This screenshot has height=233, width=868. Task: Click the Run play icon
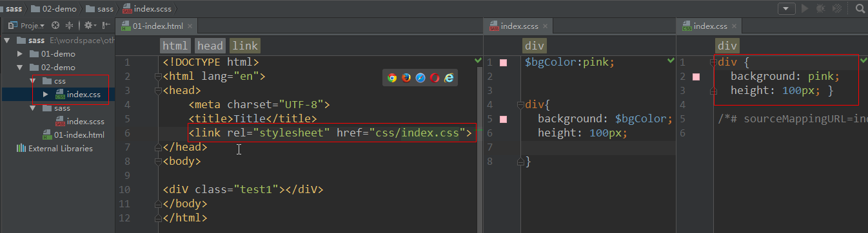click(805, 8)
